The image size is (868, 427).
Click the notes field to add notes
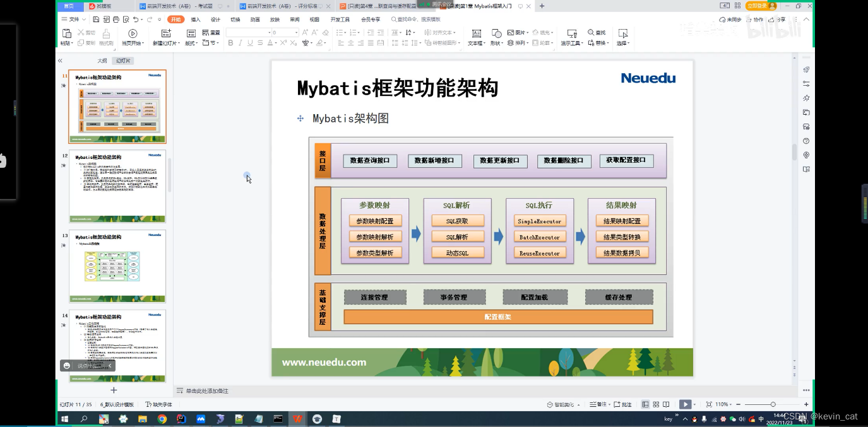(207, 391)
